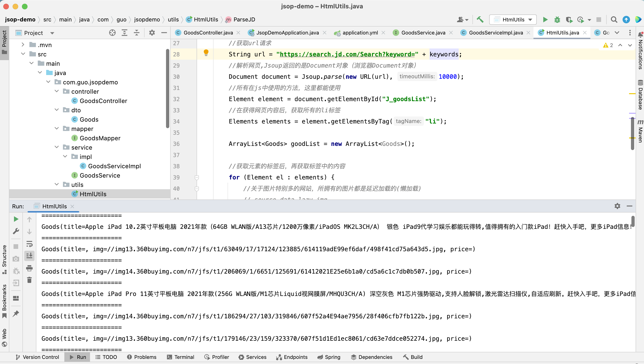Clear run console with trash icon
644x364 pixels.
(x=29, y=280)
